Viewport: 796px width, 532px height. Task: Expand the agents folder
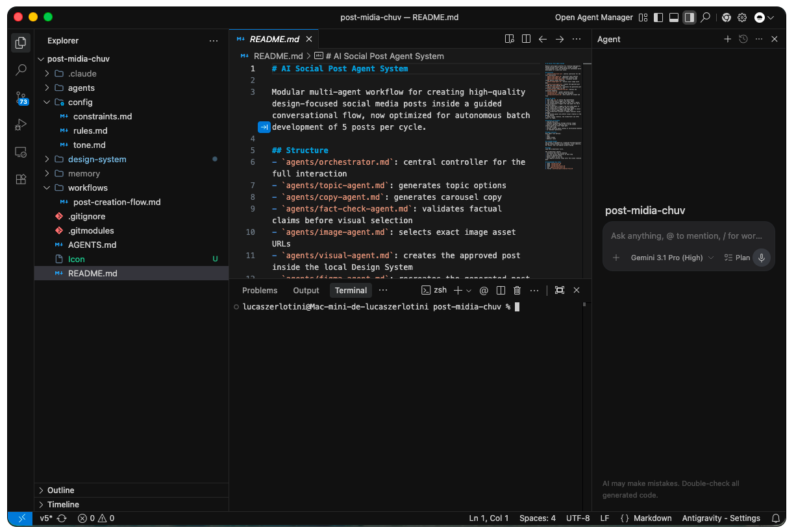pos(47,88)
